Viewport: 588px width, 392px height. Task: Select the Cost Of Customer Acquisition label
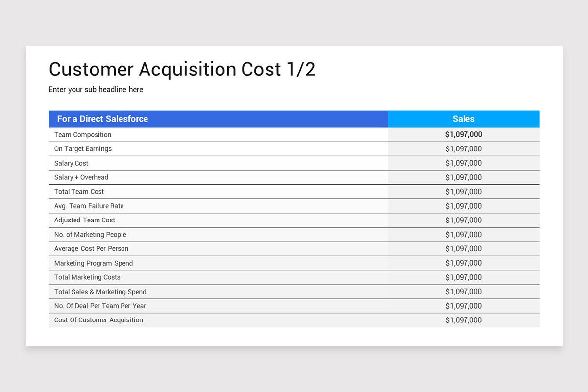[99, 320]
